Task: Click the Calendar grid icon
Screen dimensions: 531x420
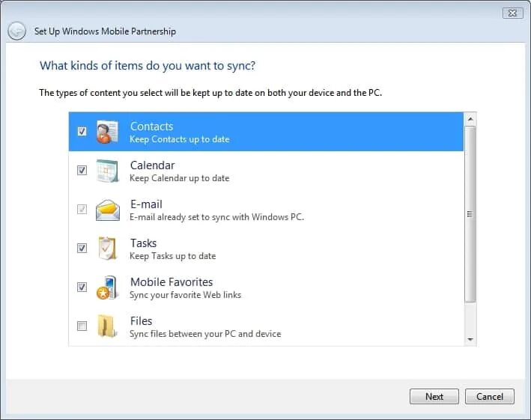Action: [x=107, y=171]
